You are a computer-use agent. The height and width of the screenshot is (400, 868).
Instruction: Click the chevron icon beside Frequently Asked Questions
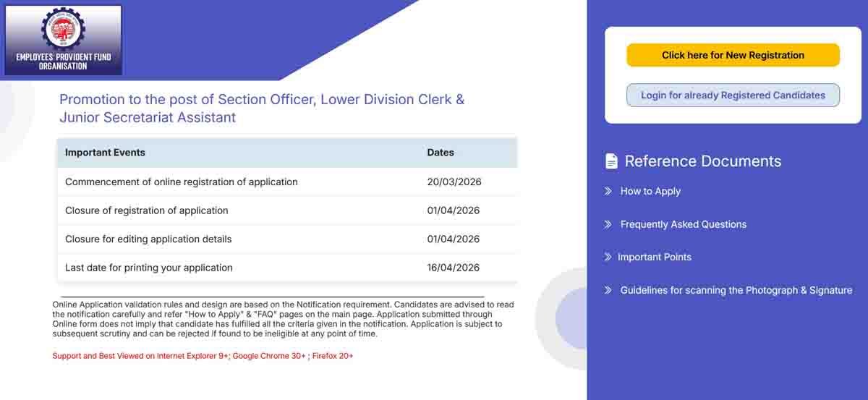(608, 224)
